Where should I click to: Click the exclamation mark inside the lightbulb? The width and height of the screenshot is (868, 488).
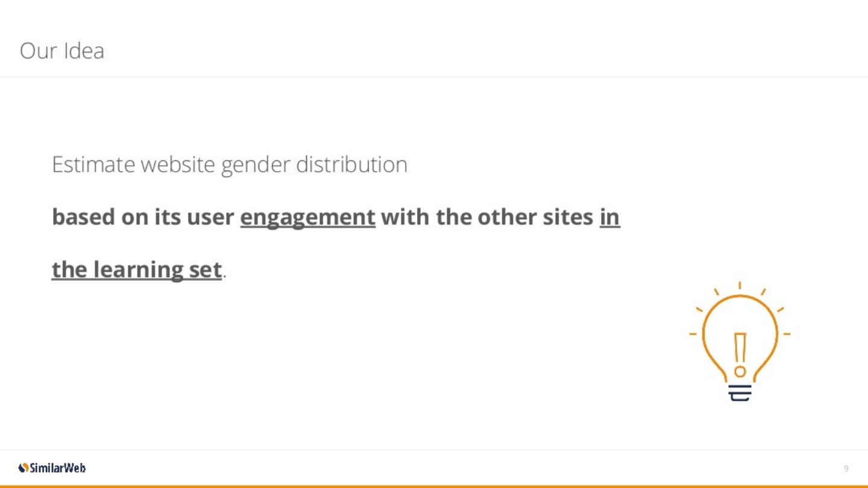[740, 354]
